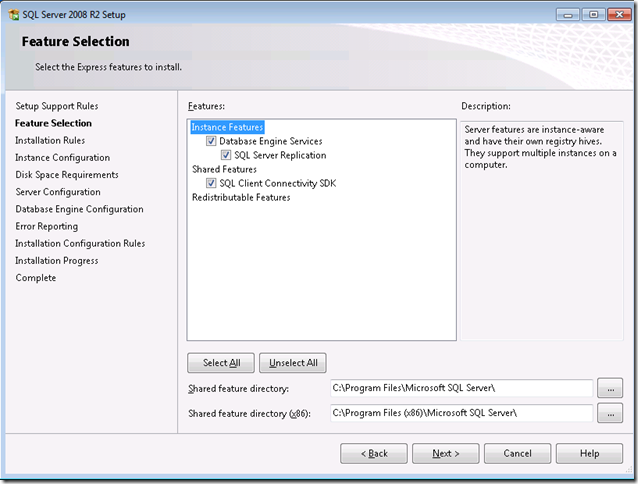Cancel the SQL Server setup

[518, 453]
